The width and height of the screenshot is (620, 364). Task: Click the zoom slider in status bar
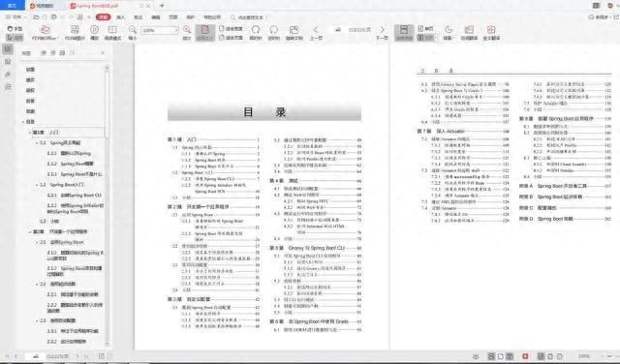(x=609, y=356)
